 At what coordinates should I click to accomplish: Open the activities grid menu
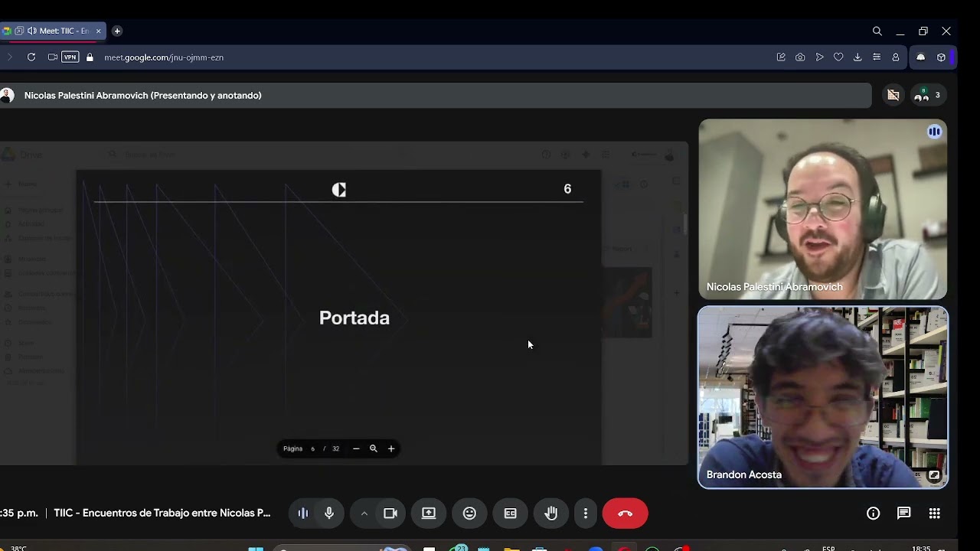935,514
